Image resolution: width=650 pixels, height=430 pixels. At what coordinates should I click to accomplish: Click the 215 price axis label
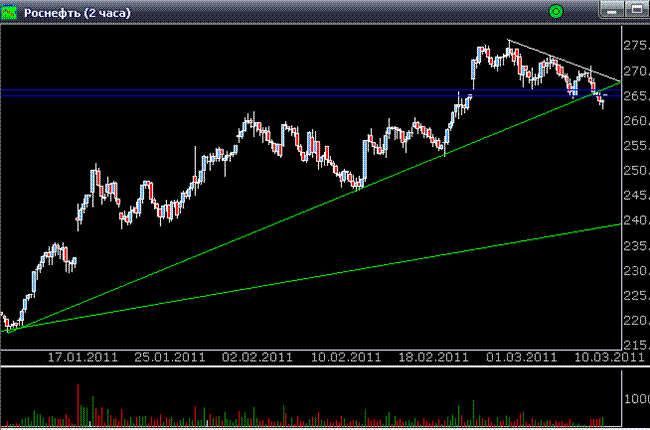[x=636, y=345]
